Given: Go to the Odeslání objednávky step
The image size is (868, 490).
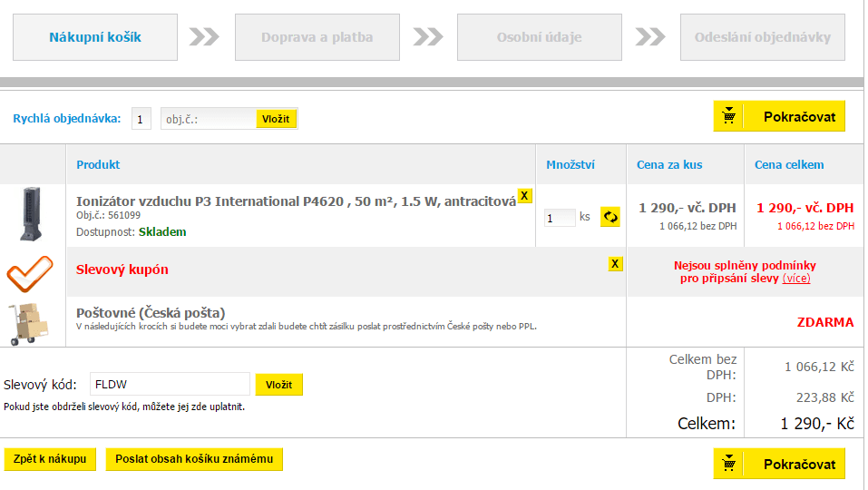Looking at the screenshot, I should [x=762, y=37].
